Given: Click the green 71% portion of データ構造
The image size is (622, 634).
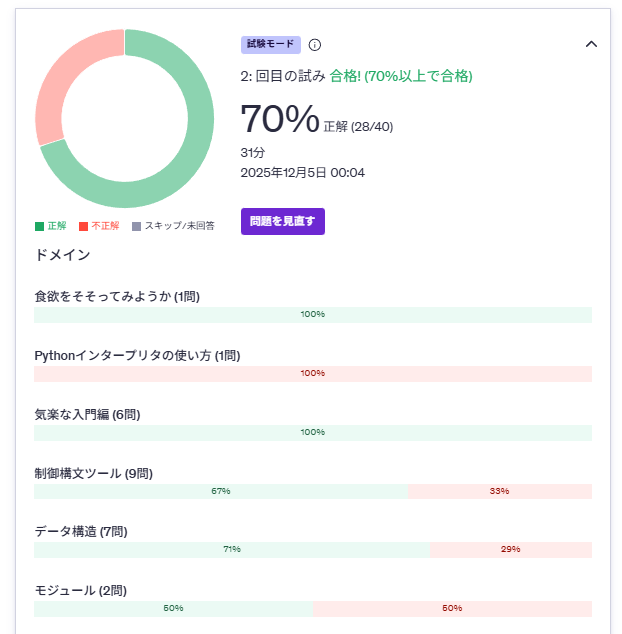Looking at the screenshot, I should point(231,550).
